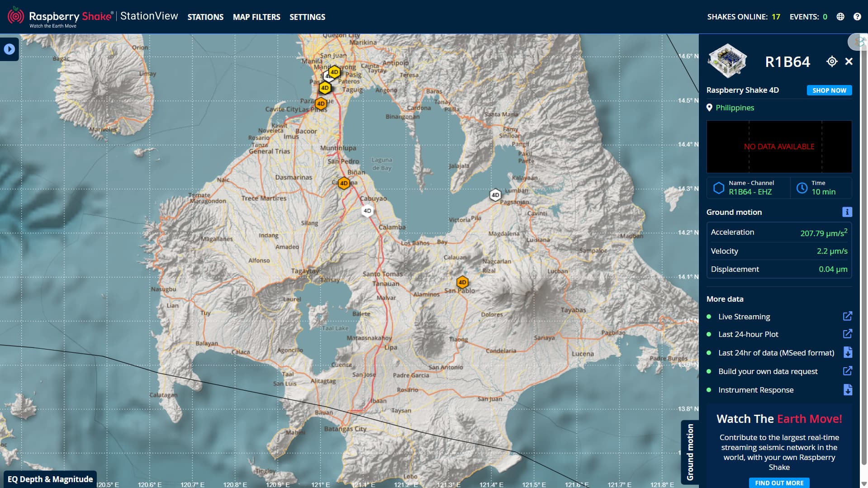
Task: Click the NO DATA AVAILABLE waveform display
Action: (779, 147)
